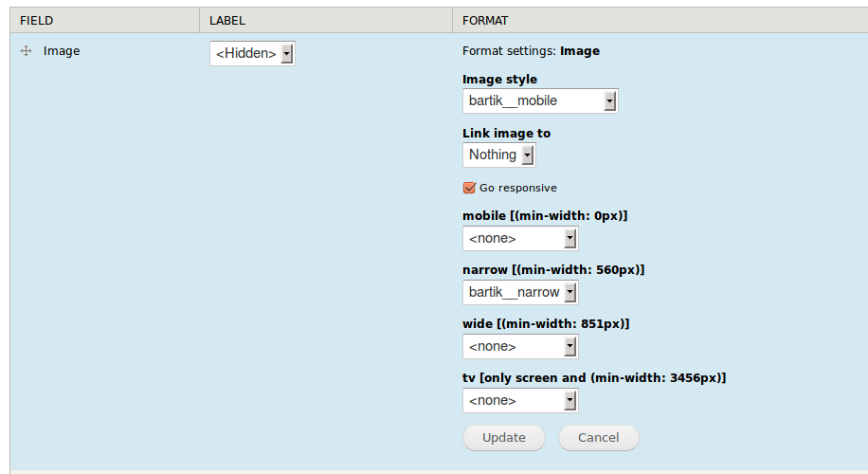Viewport: 868px width, 474px height.
Task: Open the Image style dropdown showing bartik__mobile
Action: (540, 100)
